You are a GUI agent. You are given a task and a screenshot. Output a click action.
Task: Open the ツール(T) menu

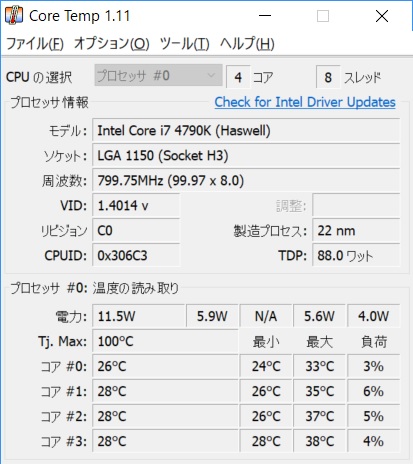(x=185, y=44)
